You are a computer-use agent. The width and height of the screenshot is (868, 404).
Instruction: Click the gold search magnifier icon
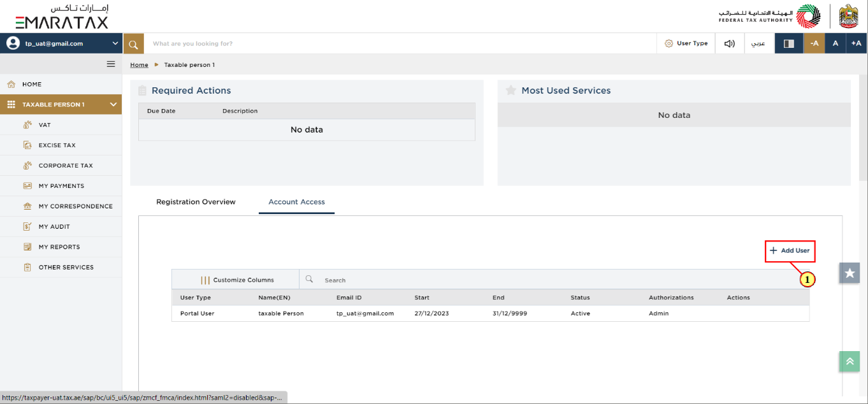pos(133,43)
